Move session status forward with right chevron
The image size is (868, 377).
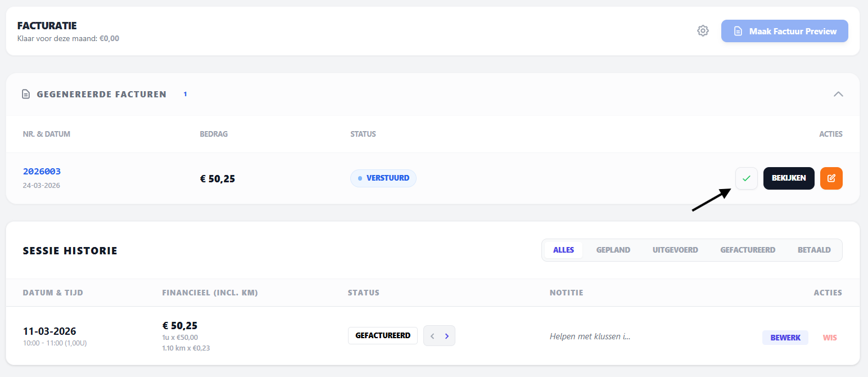[x=447, y=336]
